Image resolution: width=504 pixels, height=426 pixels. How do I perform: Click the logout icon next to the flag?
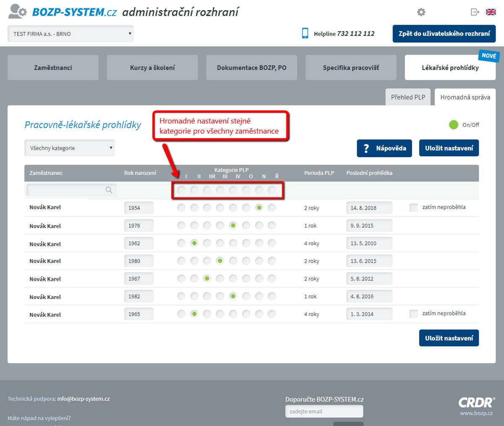tap(475, 12)
